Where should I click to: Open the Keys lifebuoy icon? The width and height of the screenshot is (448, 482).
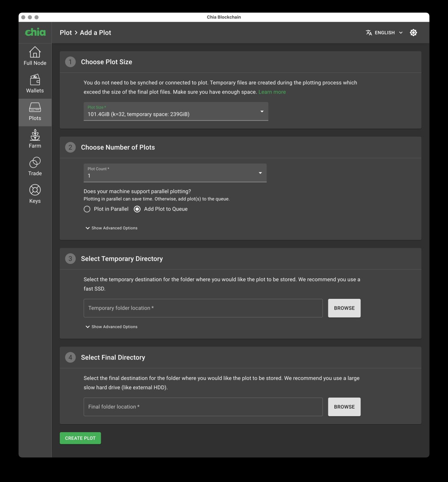[x=35, y=190]
